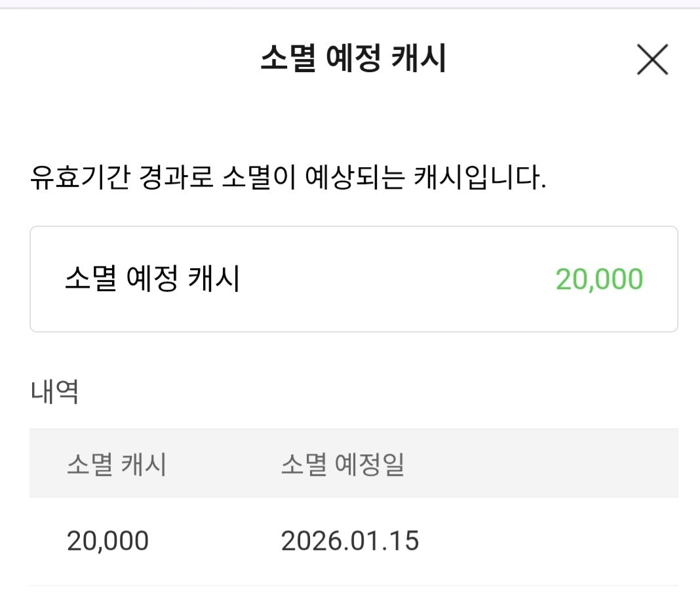
Task: Tap the 소멸 예정일 column header
Action: coord(343,465)
